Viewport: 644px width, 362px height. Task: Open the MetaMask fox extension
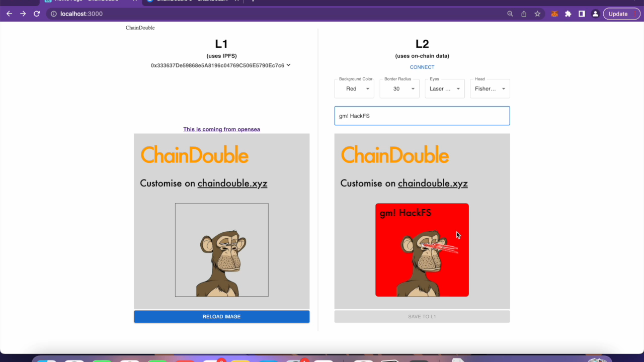click(554, 14)
